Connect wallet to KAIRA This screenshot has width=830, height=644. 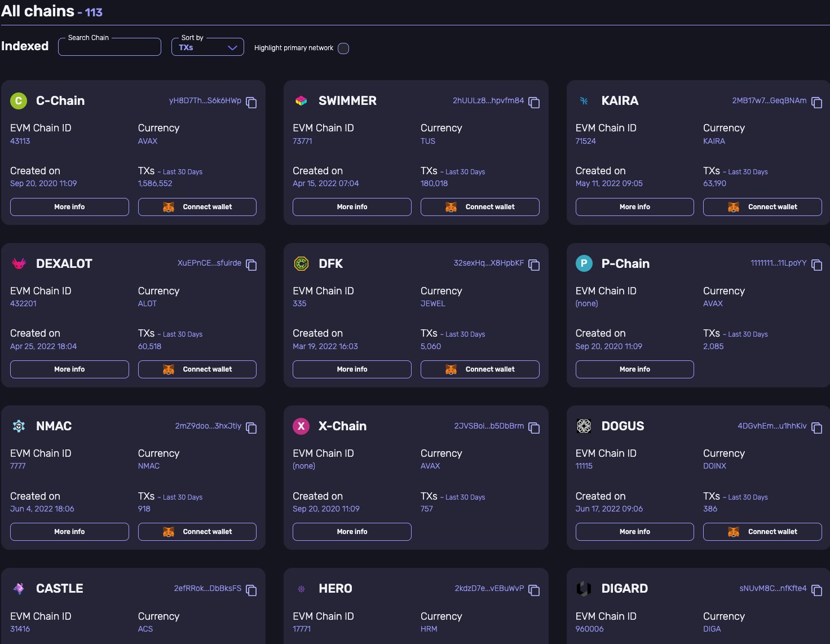tap(762, 207)
